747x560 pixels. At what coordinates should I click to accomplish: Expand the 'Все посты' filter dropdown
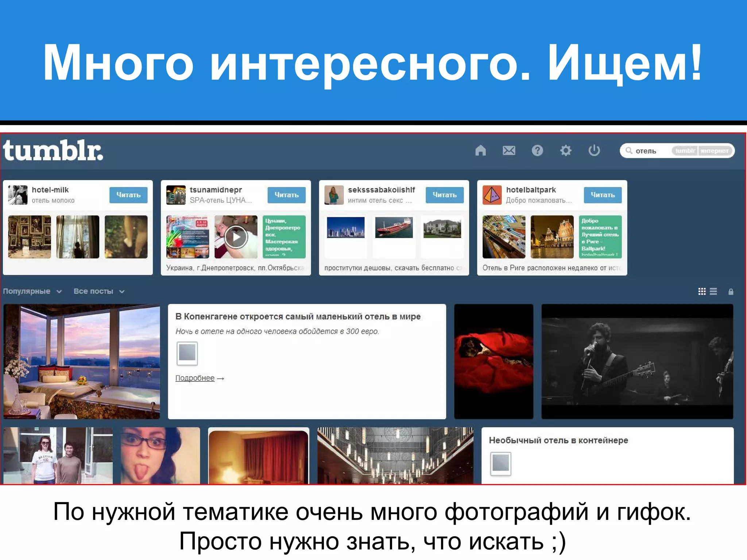99,291
